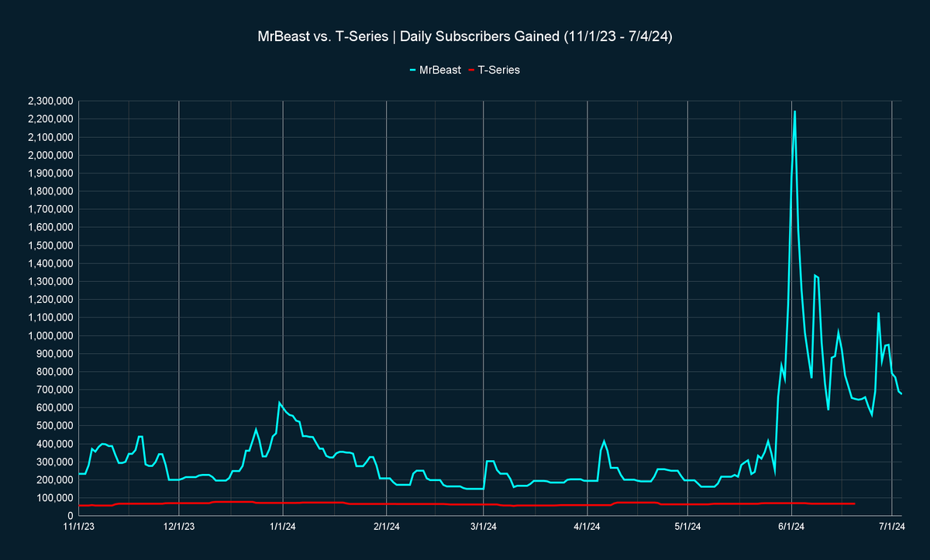Click the 4/1/24 x-axis date label

click(x=587, y=527)
